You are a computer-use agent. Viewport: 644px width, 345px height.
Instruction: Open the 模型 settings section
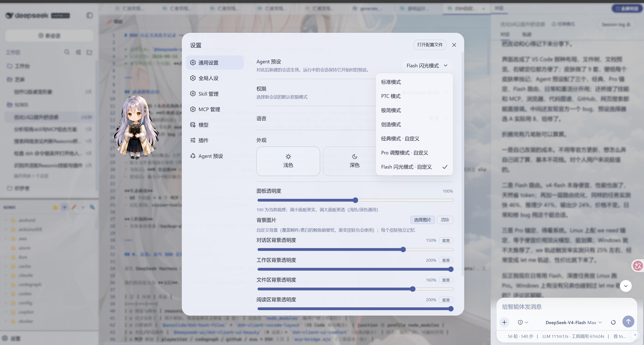[215, 125]
